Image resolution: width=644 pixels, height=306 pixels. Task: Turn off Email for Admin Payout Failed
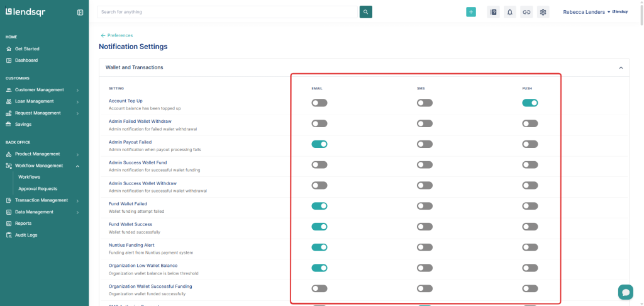pos(319,144)
